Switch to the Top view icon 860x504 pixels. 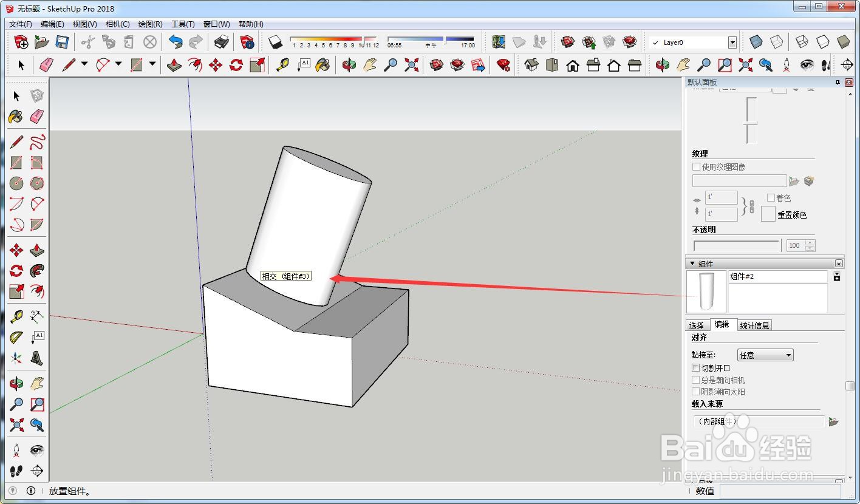point(552,65)
